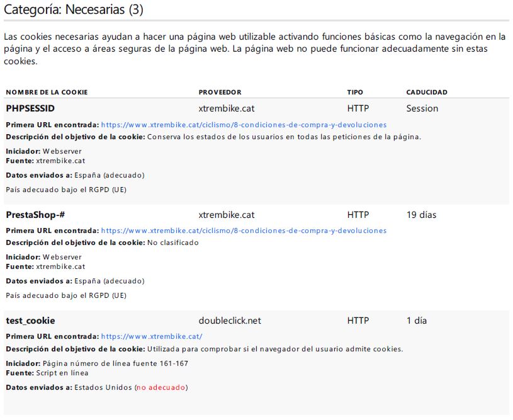This screenshot has width=513, height=420.
Task: Follow the test_cookie xtrembike.cat homepage link
Action: click(151, 336)
